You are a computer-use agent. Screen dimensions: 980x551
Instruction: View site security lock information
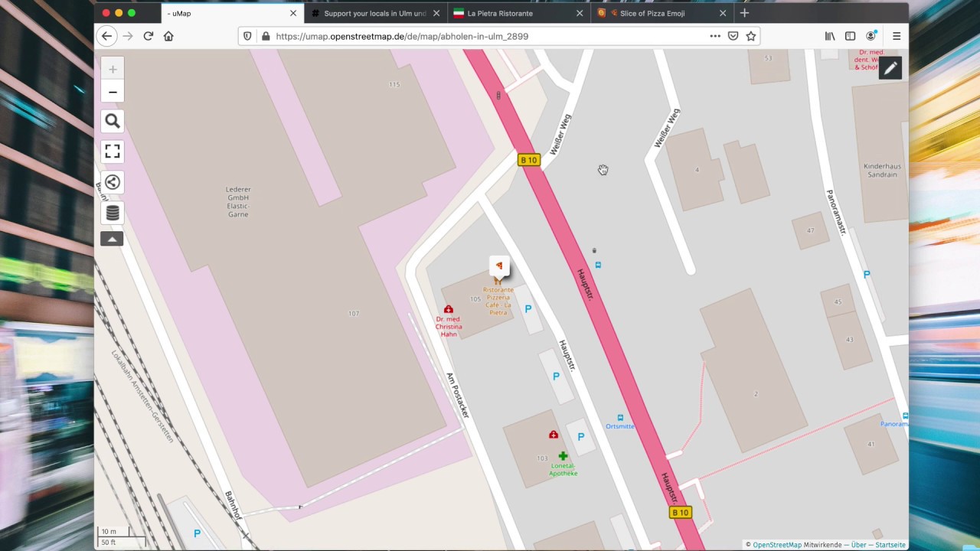point(266,36)
